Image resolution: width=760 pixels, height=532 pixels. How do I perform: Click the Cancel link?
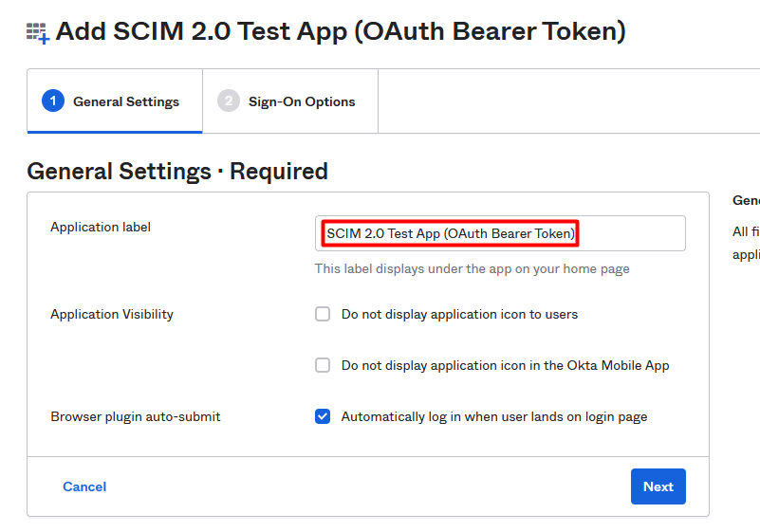(x=84, y=486)
